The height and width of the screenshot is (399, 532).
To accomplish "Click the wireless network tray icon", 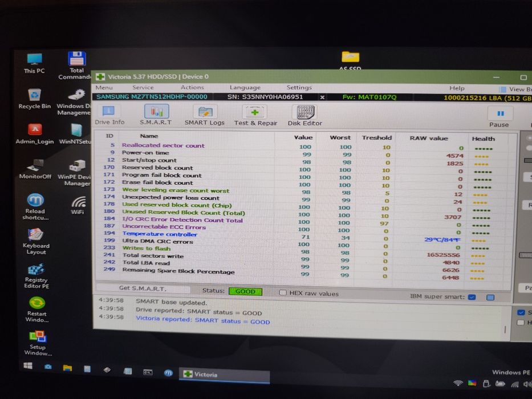I will click(x=458, y=384).
